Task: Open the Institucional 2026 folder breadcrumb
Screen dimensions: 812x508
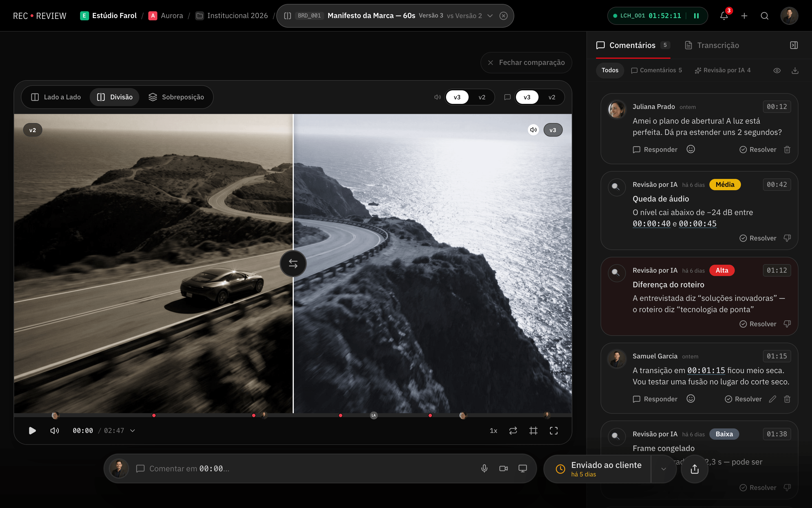Action: (x=231, y=16)
